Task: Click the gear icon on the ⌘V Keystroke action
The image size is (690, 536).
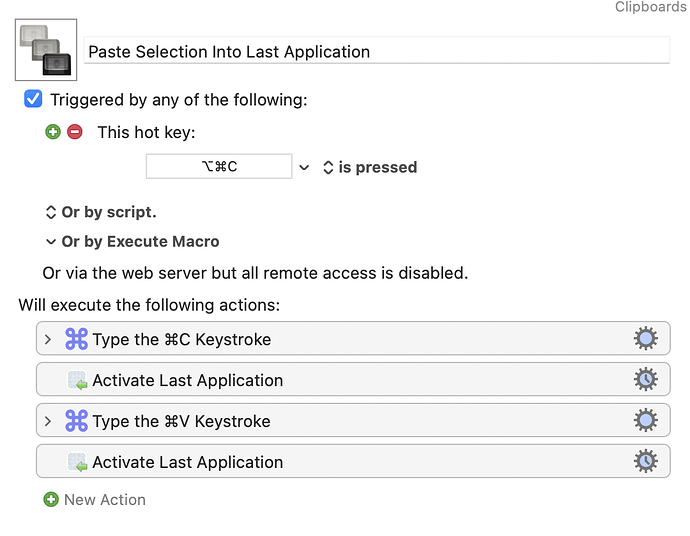Action: (x=646, y=421)
